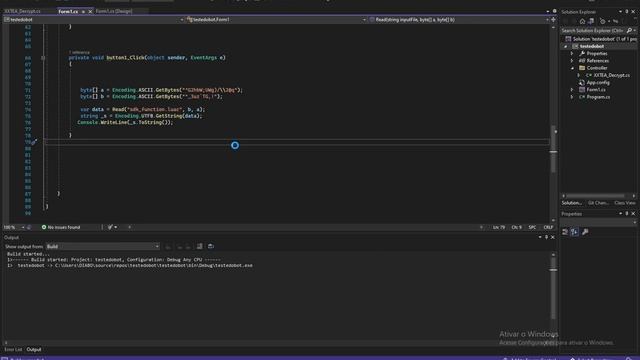This screenshot has height=360, width=640.
Task: Click the Ln: 79 line indicator
Action: (499, 227)
